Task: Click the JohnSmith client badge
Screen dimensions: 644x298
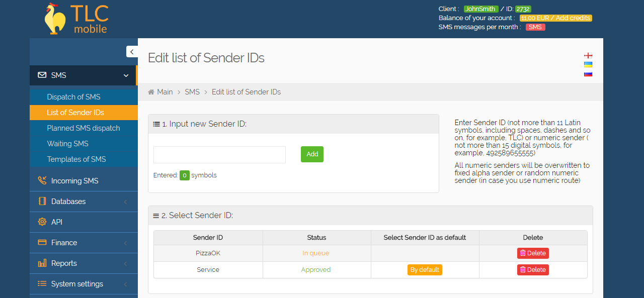Action: click(480, 9)
